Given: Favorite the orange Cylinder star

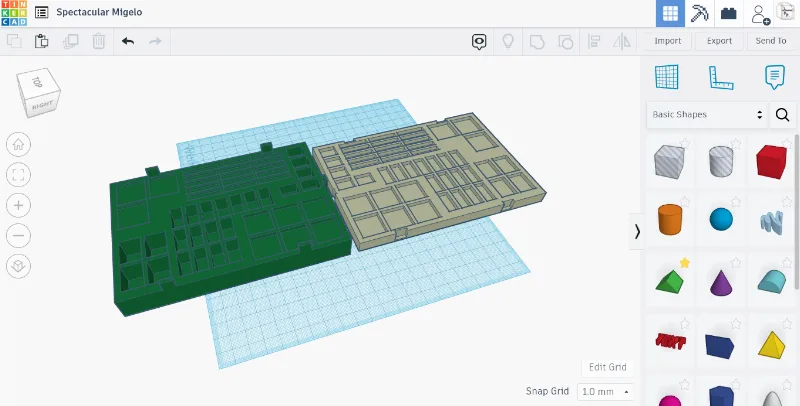Looking at the screenshot, I should tap(685, 202).
